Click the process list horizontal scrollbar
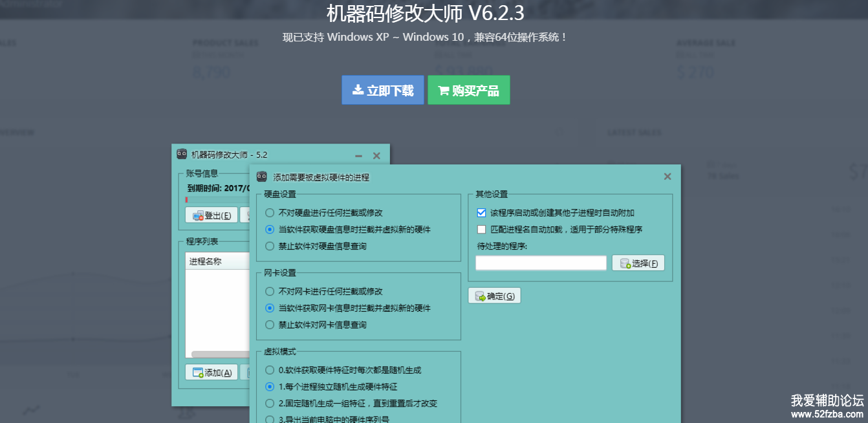 tap(220, 354)
